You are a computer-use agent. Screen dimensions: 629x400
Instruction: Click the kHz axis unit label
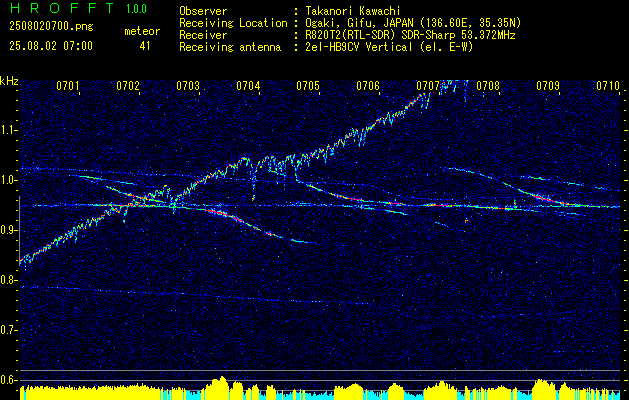9,81
